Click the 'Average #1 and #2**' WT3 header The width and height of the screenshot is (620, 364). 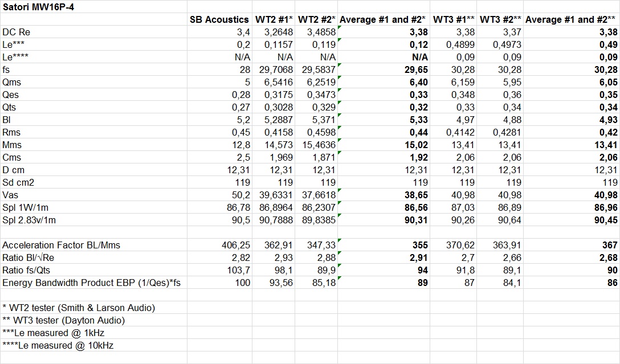(572, 20)
